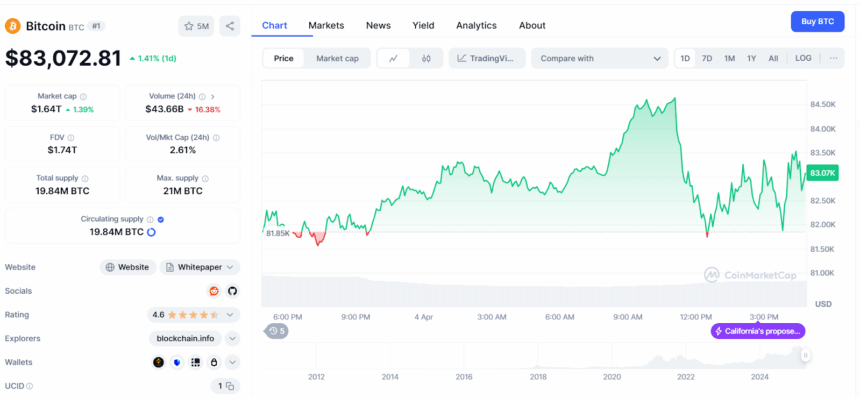
Task: Open the share icon button
Action: coord(230,26)
